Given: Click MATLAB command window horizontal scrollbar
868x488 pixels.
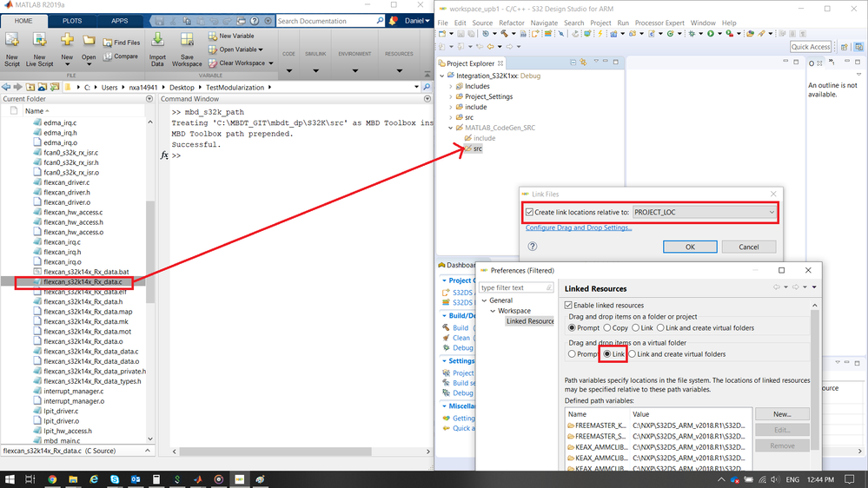Looking at the screenshot, I should click(275, 452).
